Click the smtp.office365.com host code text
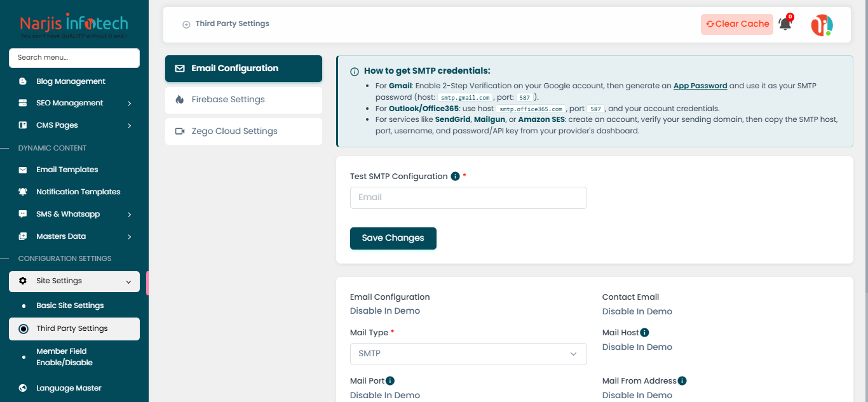 (531, 109)
